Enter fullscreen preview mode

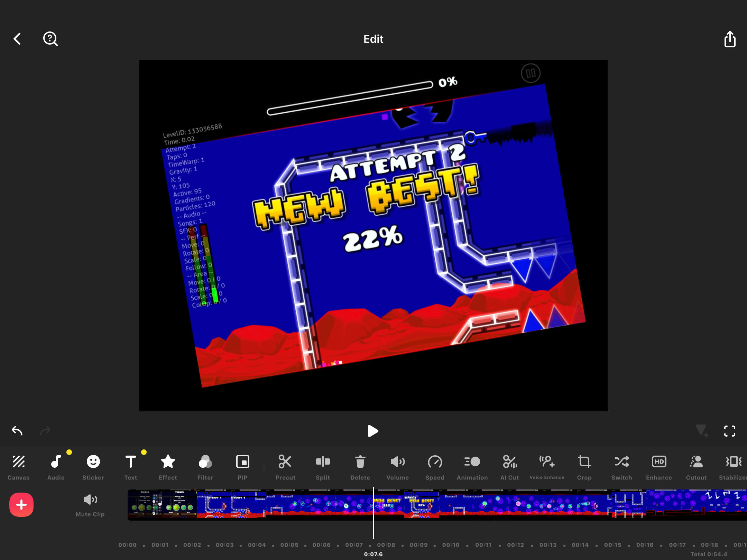730,431
